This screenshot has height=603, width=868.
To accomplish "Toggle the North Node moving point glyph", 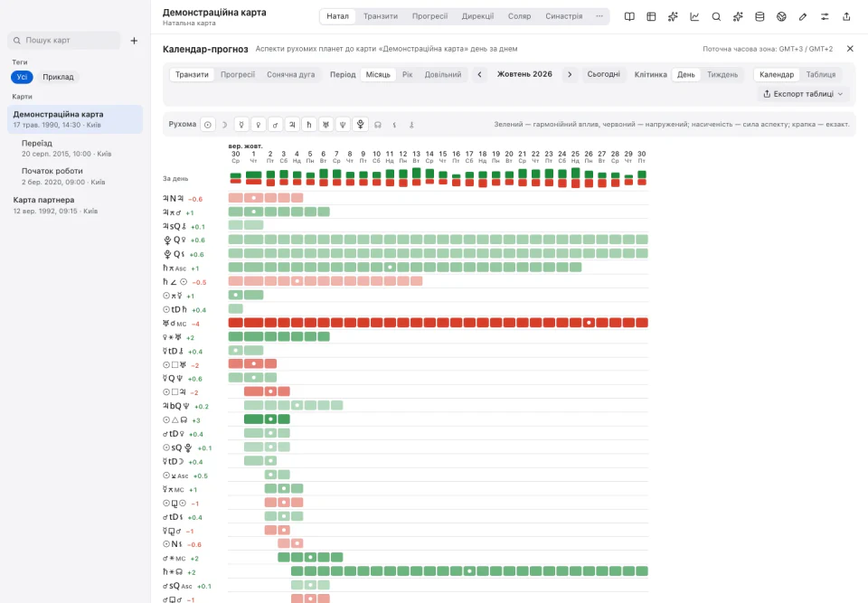I will (378, 125).
